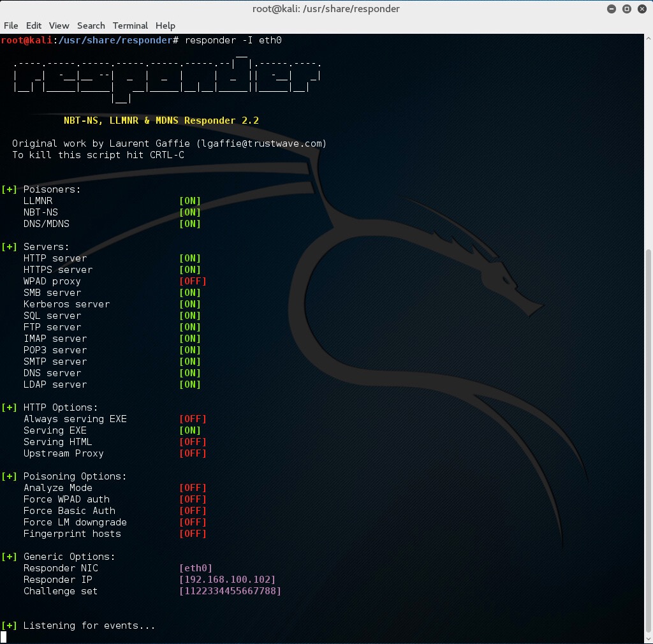Open the Help menu
Image resolution: width=653 pixels, height=644 pixels.
165,26
